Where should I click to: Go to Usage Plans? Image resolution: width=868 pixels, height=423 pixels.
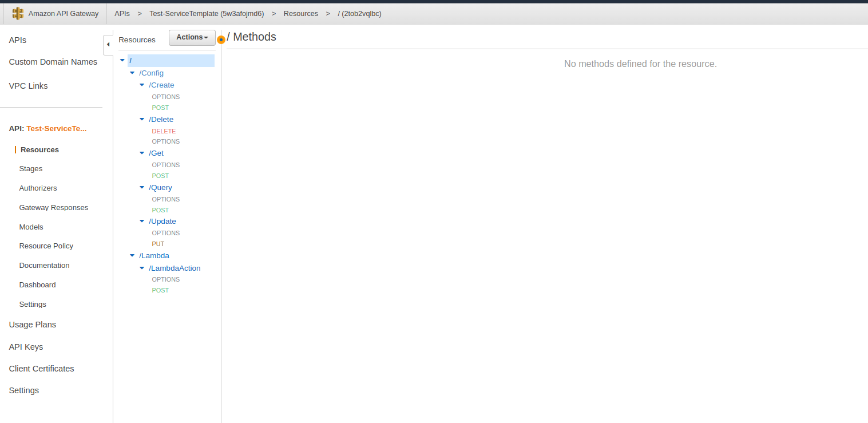(x=33, y=325)
